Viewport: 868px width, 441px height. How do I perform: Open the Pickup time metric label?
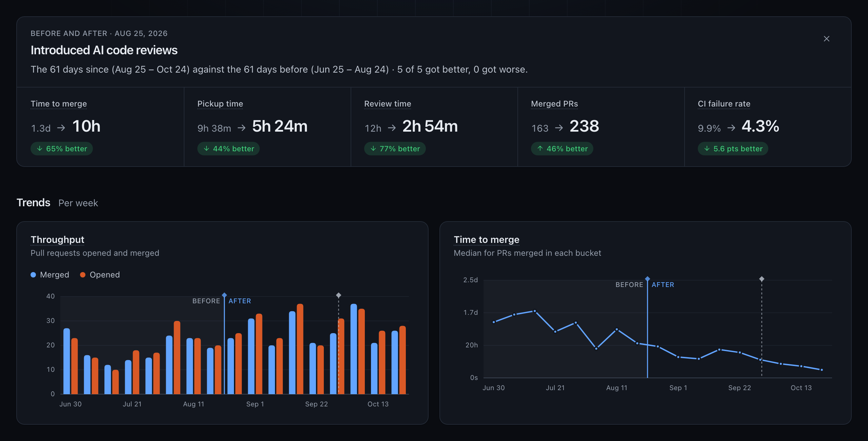(x=220, y=104)
